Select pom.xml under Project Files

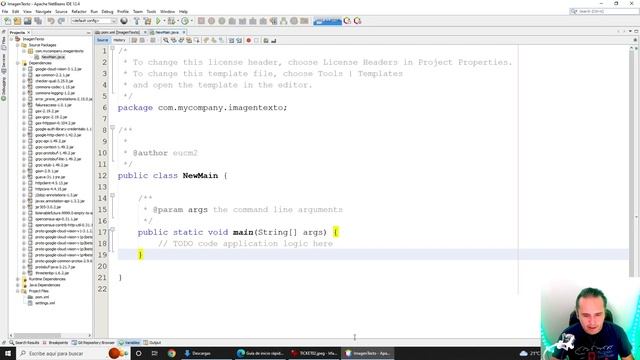point(42,297)
